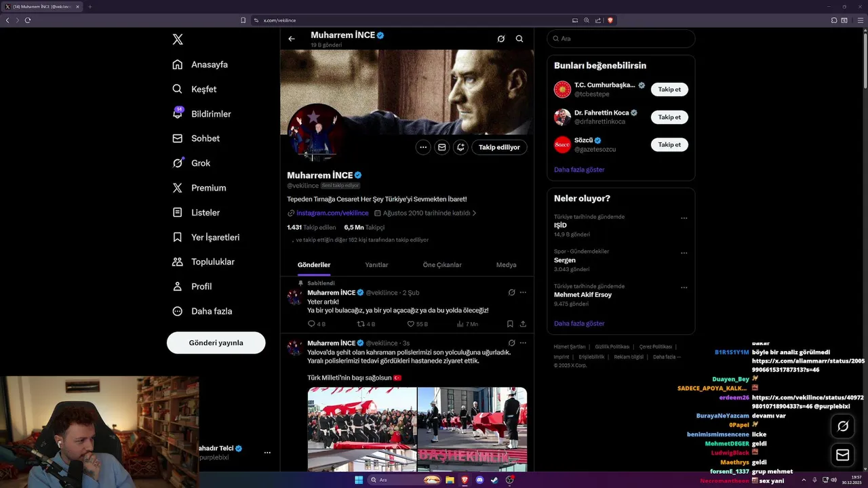Open the browser hamburger menu
The width and height of the screenshot is (868, 488).
pos(859,20)
